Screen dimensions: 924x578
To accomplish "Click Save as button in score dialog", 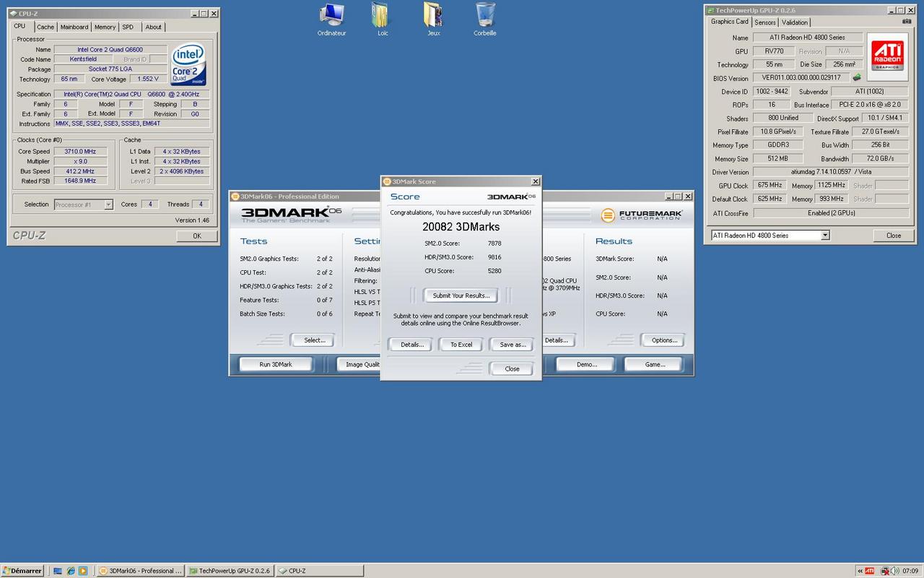I will pos(513,345).
